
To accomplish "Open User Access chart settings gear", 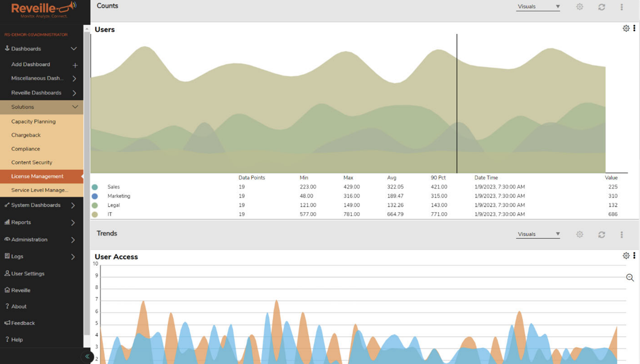I will (x=626, y=256).
